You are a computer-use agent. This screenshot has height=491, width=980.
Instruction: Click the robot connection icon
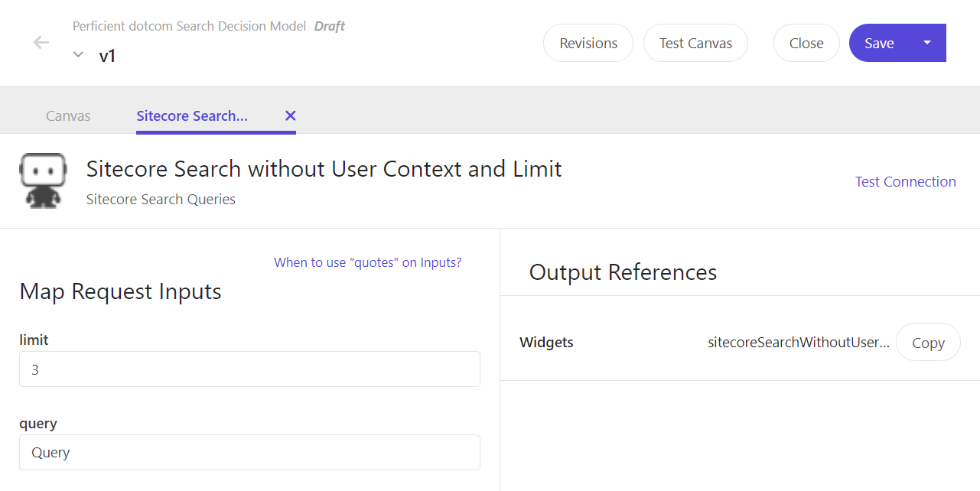tap(43, 181)
